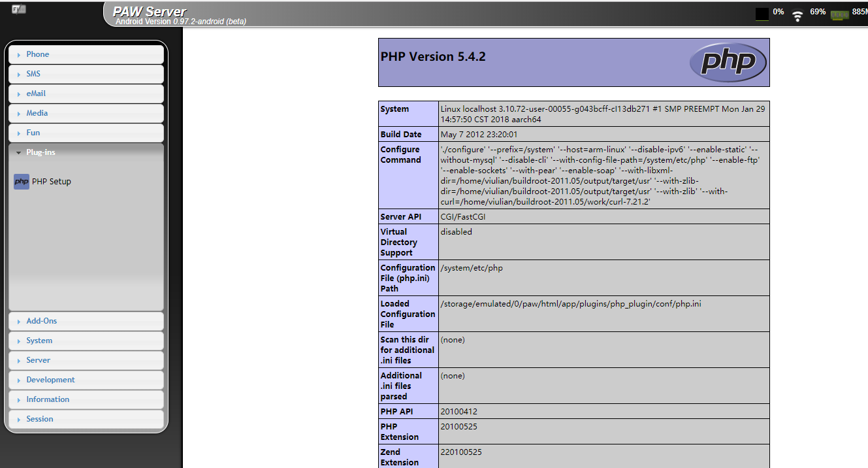This screenshot has height=468, width=868.
Task: Expand the System section
Action: coord(38,340)
